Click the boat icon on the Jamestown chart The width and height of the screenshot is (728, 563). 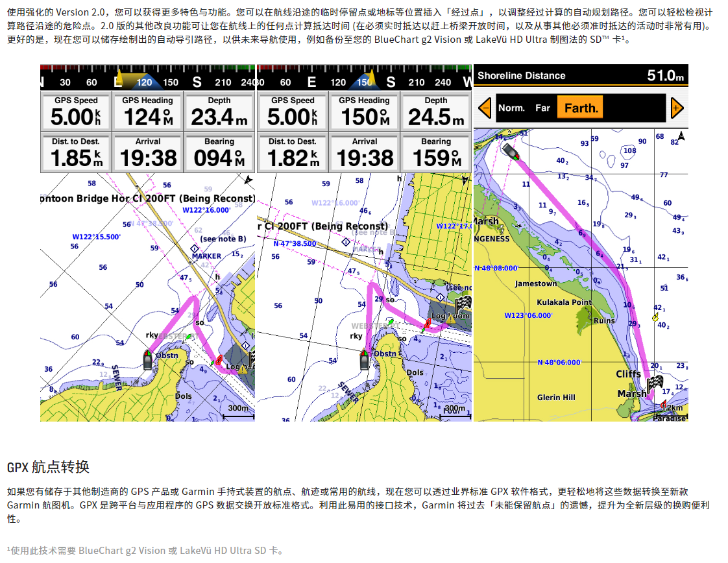510,151
